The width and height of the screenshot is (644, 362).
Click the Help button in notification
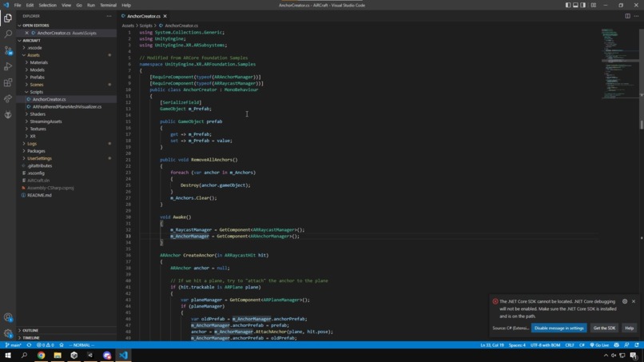(629, 328)
